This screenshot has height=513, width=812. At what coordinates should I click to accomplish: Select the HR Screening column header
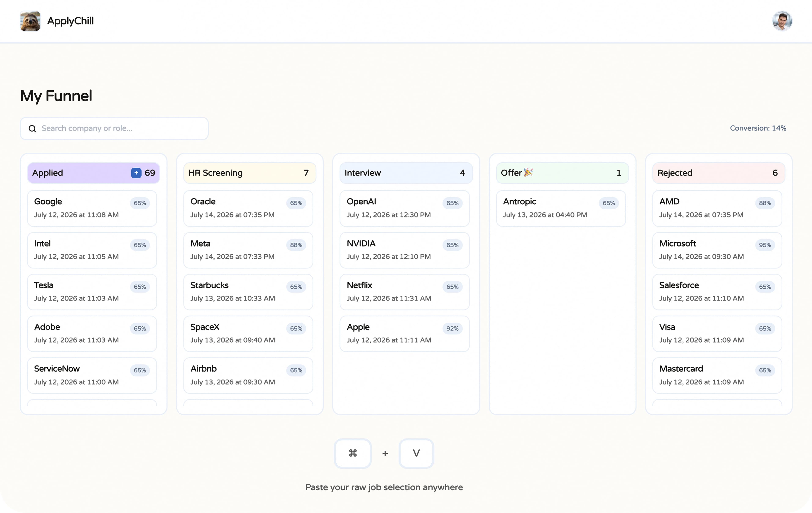click(250, 173)
